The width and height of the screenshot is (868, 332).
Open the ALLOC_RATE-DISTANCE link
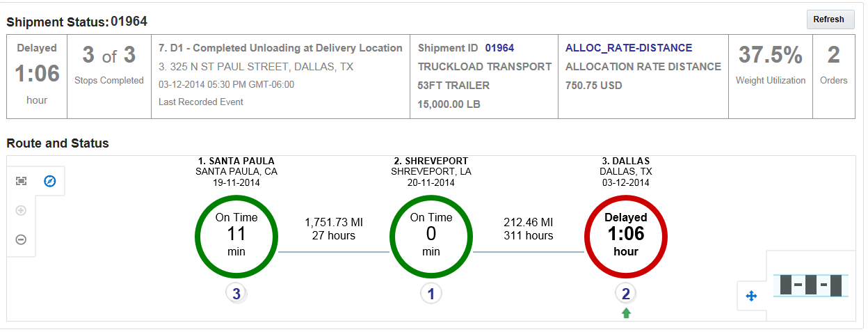[x=629, y=48]
